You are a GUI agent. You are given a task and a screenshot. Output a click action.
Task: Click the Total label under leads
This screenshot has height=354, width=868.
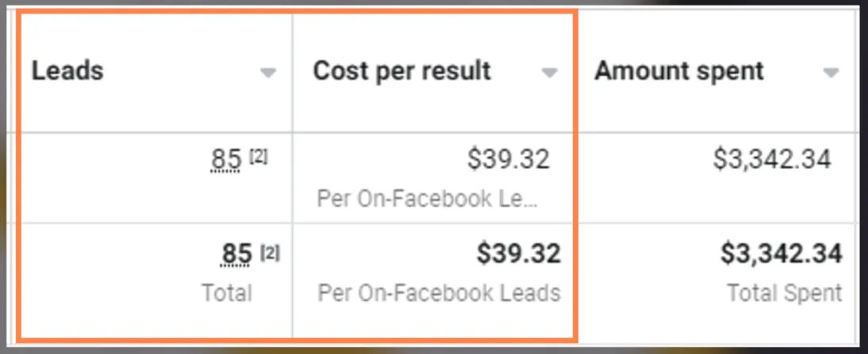(227, 293)
